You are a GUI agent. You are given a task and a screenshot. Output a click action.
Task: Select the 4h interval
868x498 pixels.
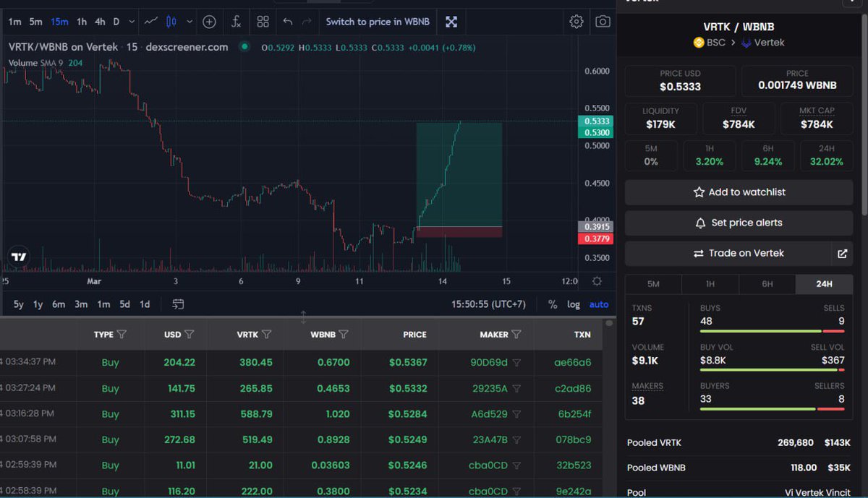(x=100, y=22)
